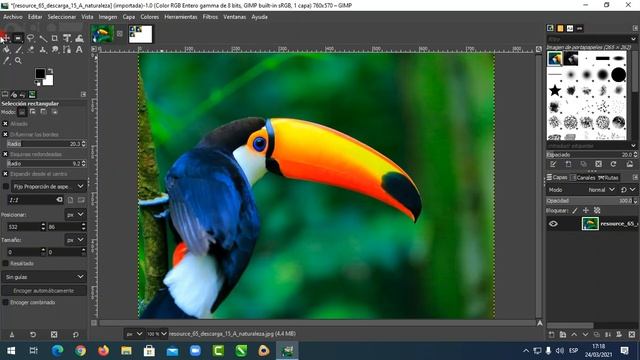The image size is (640, 360).
Task: Open the Colores menu
Action: tap(149, 17)
